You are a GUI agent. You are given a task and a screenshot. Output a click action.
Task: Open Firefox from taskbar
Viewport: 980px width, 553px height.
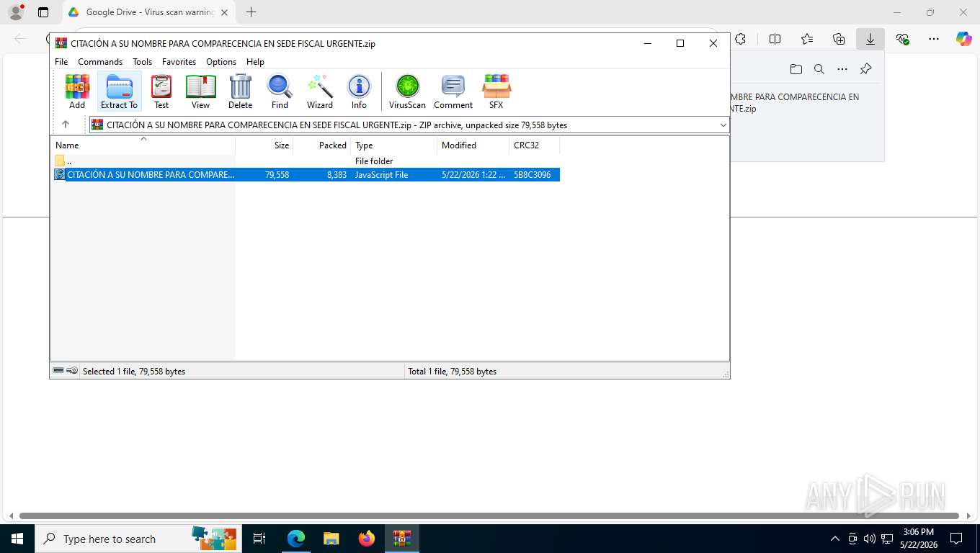367,539
